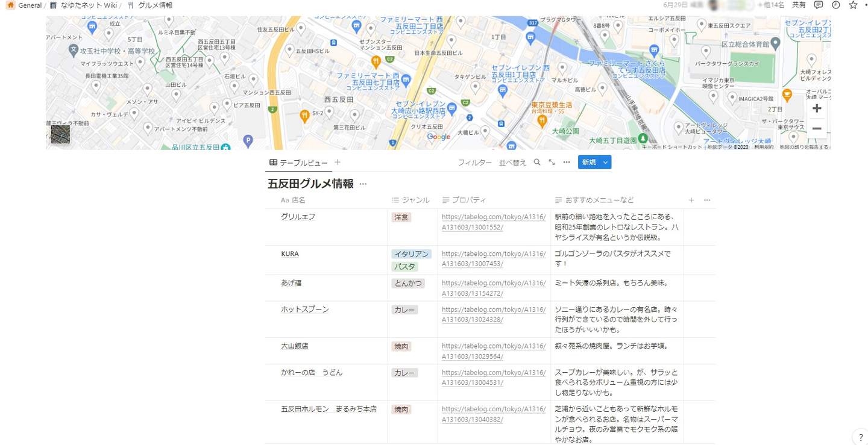Expand the 新規 dropdown arrow
Viewport: 868px width, 445px height.
tap(605, 162)
